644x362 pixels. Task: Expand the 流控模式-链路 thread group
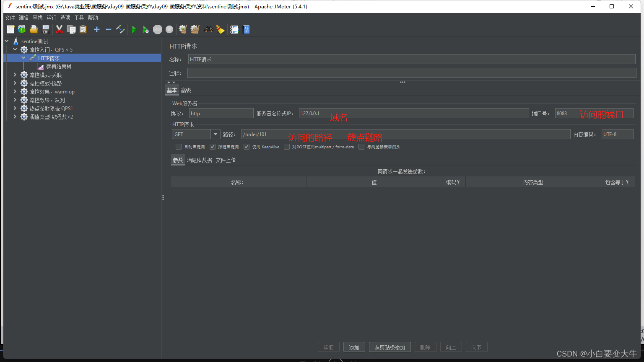(15, 83)
